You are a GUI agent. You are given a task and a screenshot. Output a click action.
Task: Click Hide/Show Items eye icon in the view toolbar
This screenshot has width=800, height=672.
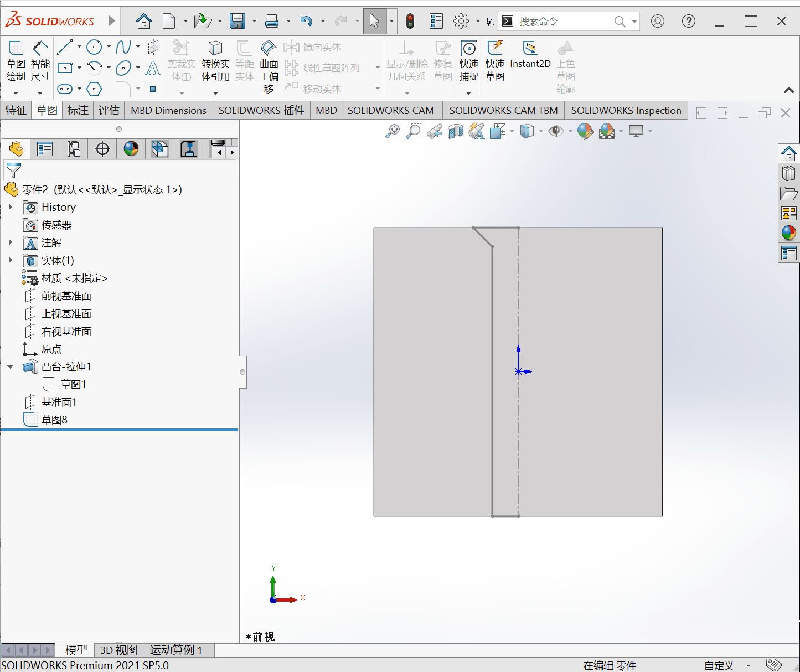[x=556, y=131]
